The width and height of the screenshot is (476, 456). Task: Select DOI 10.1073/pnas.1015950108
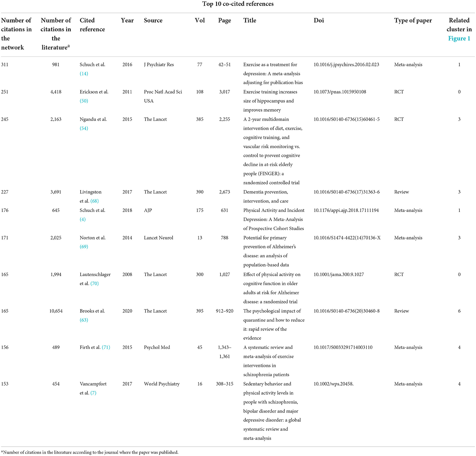coord(340,92)
